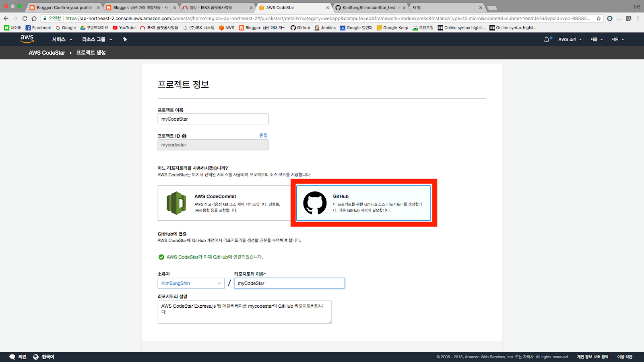The width and height of the screenshot is (644, 362).
Task: Close the AWS CodeStar tab
Action: pyautogui.click(x=328, y=8)
